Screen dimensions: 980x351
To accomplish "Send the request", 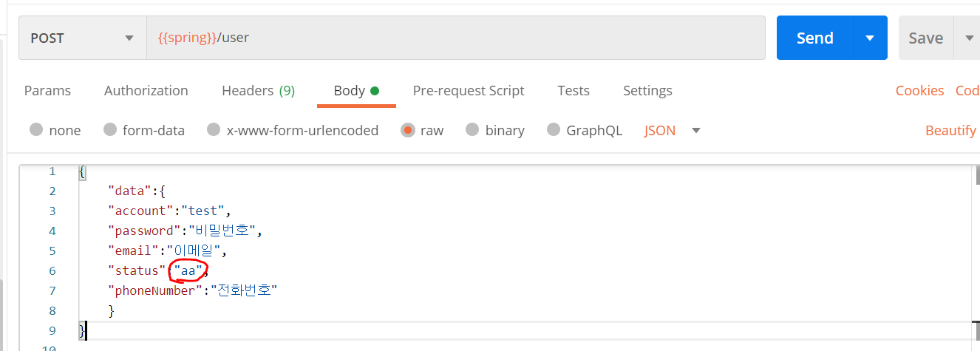I will pyautogui.click(x=815, y=38).
